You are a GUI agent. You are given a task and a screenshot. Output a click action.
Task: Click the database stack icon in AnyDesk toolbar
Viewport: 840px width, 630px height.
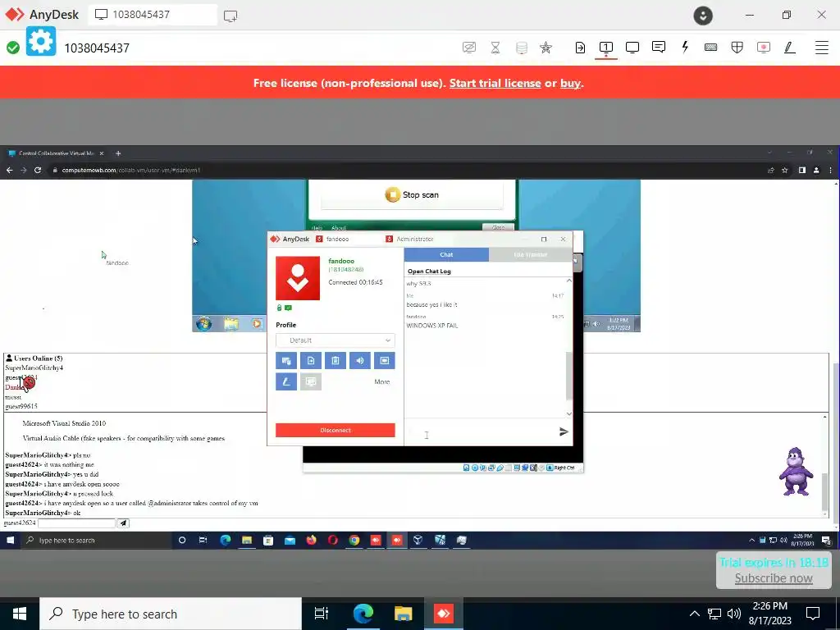coord(521,48)
